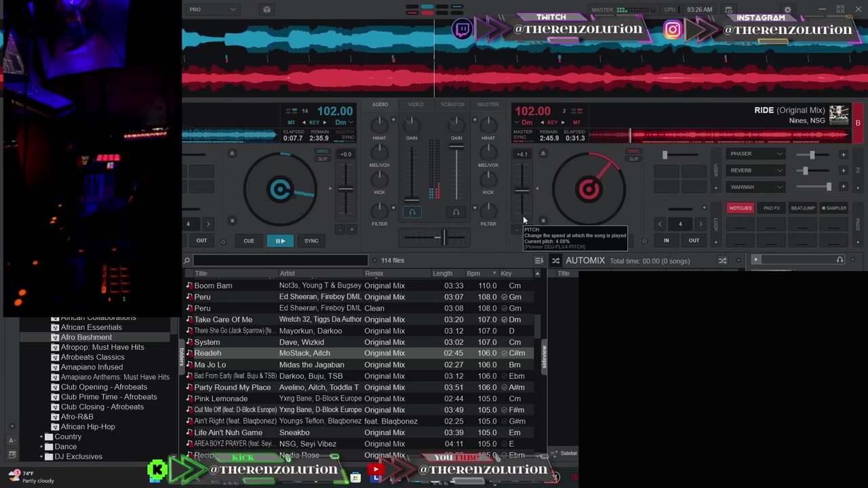This screenshot has height=488, width=868.
Task: Enable VINYL mode on left deck
Action: [323, 151]
